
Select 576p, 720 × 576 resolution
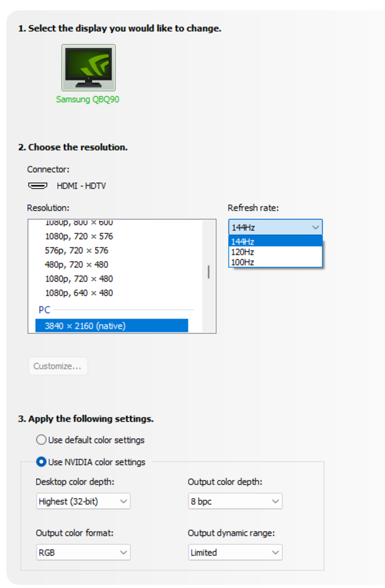tap(76, 250)
